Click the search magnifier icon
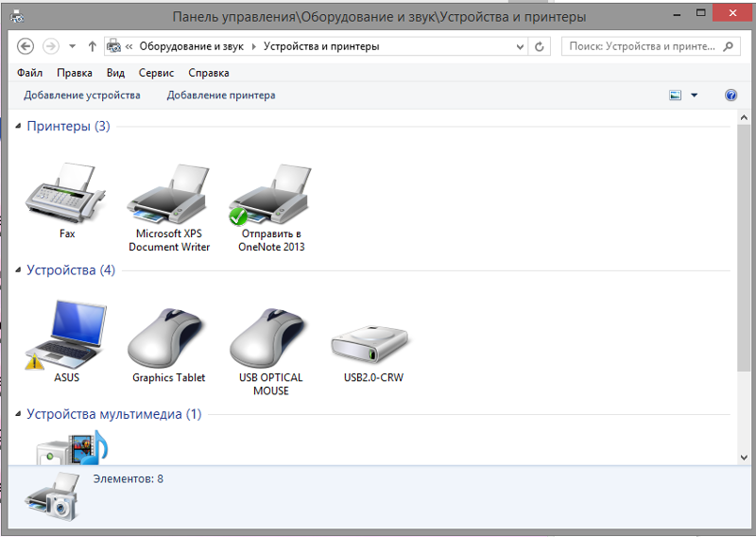This screenshot has width=756, height=537. tap(728, 46)
